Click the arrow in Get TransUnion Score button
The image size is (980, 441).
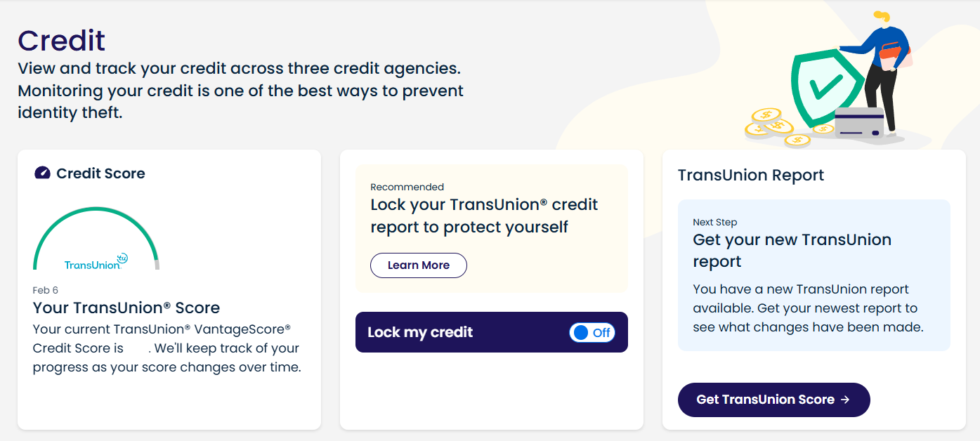point(845,400)
